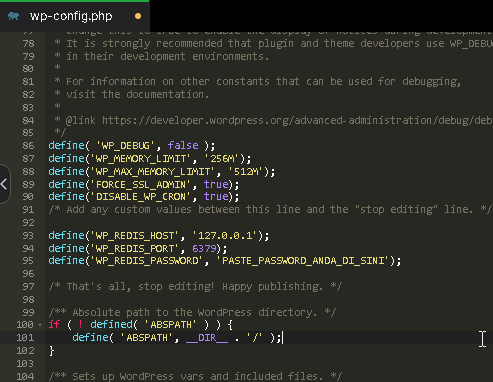
Task: Click the __DIR__ constant on line 101
Action: 207,338
